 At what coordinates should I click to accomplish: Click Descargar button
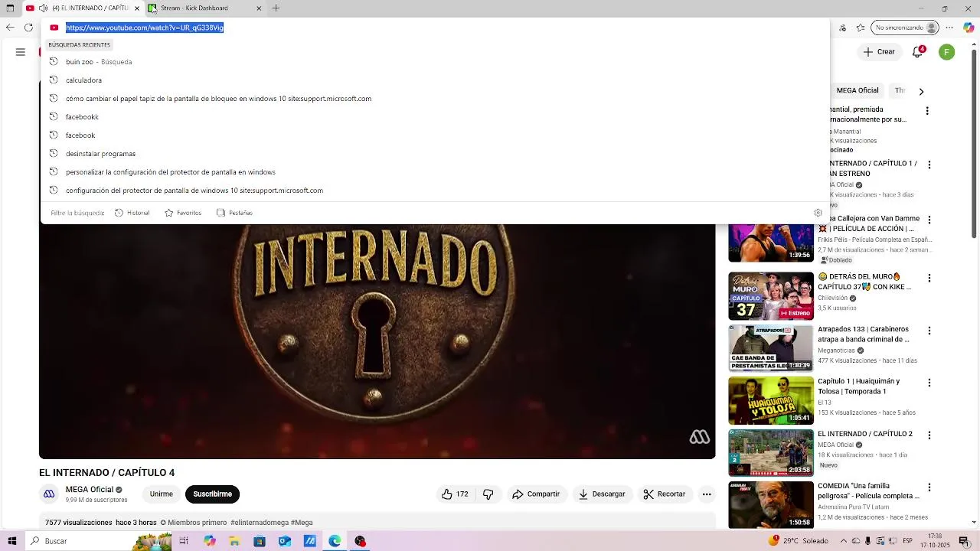pyautogui.click(x=602, y=494)
